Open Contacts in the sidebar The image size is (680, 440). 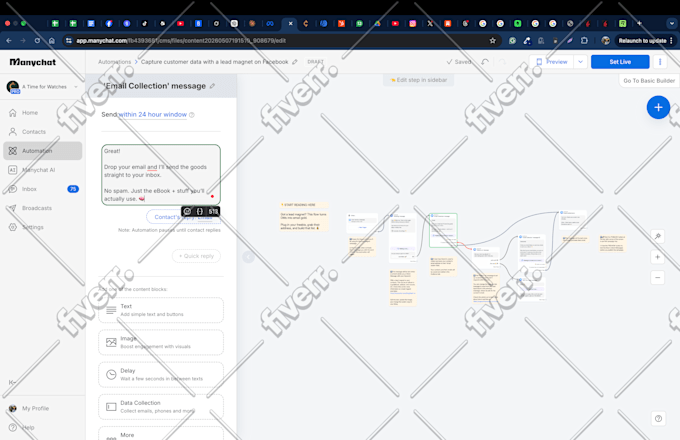[33, 132]
